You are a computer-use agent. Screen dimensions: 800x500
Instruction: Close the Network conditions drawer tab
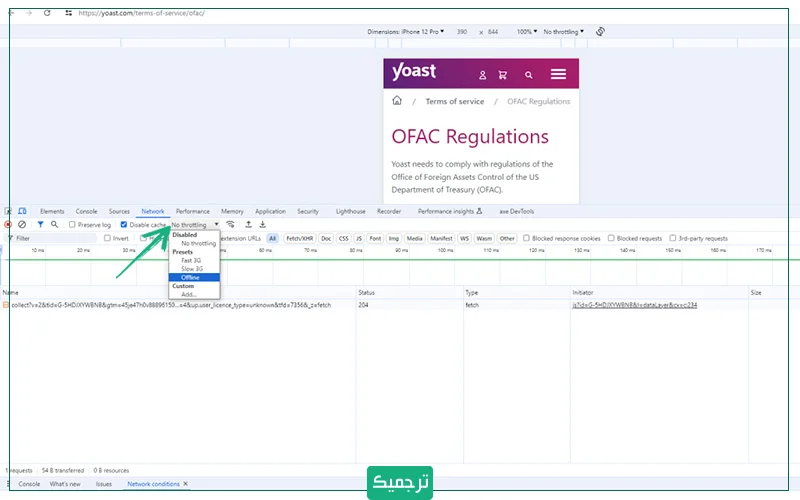pos(186,484)
